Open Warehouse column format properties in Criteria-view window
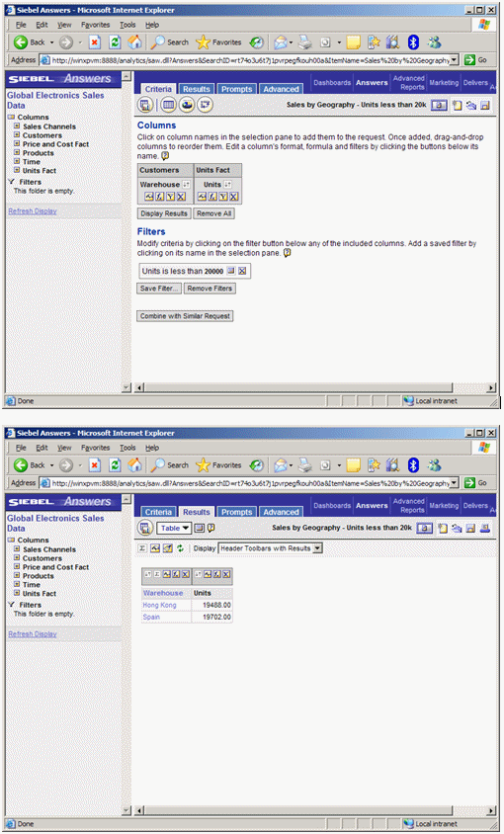This screenshot has width=504, height=834. [149, 197]
